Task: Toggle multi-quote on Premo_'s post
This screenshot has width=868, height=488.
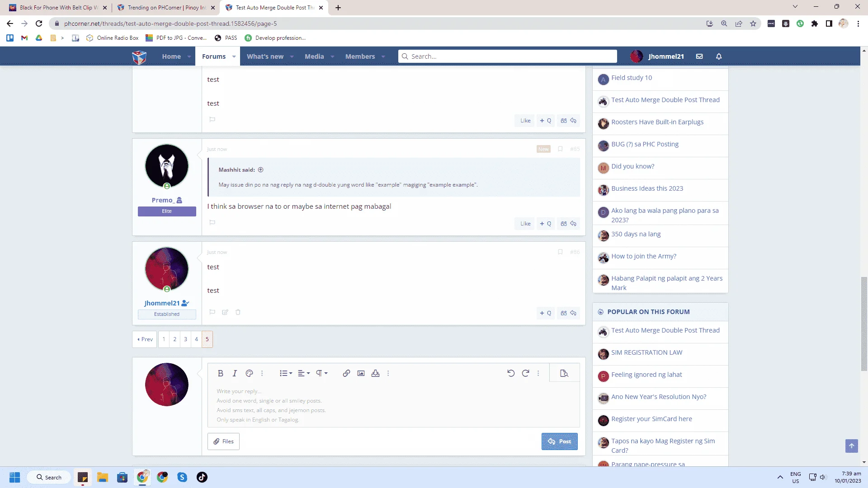Action: click(x=546, y=224)
